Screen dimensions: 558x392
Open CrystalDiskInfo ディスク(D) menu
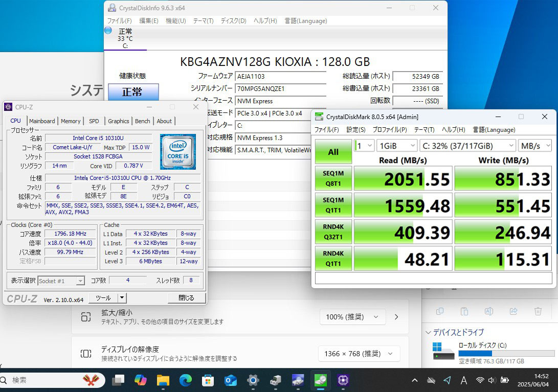pyautogui.click(x=233, y=20)
